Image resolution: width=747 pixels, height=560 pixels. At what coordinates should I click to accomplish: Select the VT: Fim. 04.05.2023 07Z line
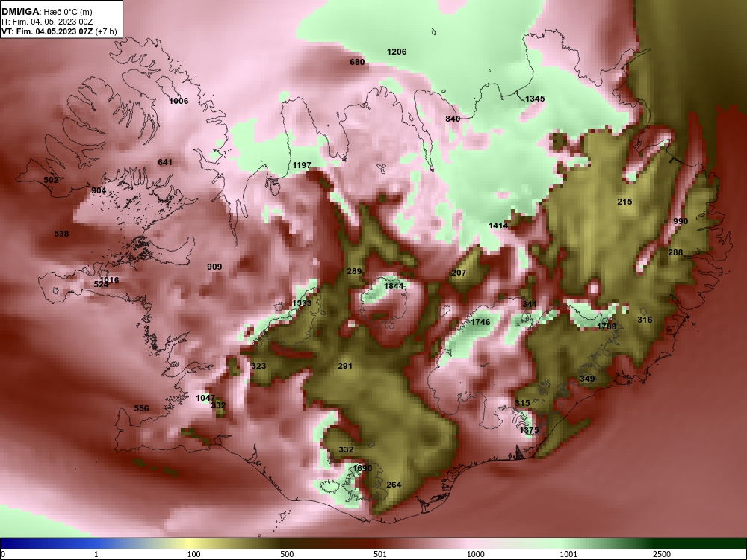[x=59, y=31]
